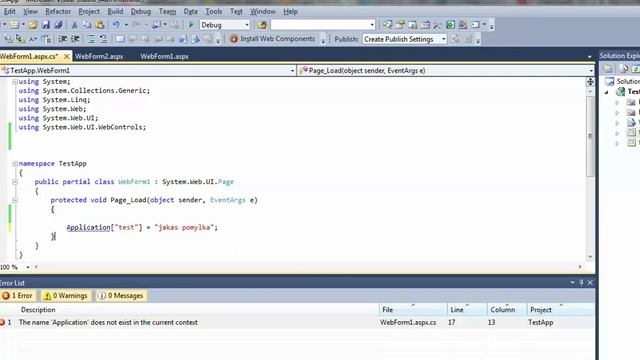Collapse the Page_Load method block
Viewport: 640px width, 360px height.
tap(15, 200)
